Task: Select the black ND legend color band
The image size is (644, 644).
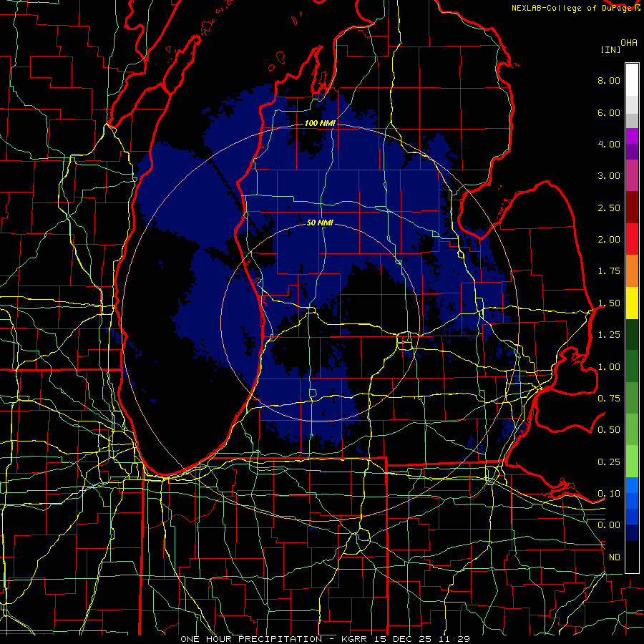Action: tap(632, 557)
